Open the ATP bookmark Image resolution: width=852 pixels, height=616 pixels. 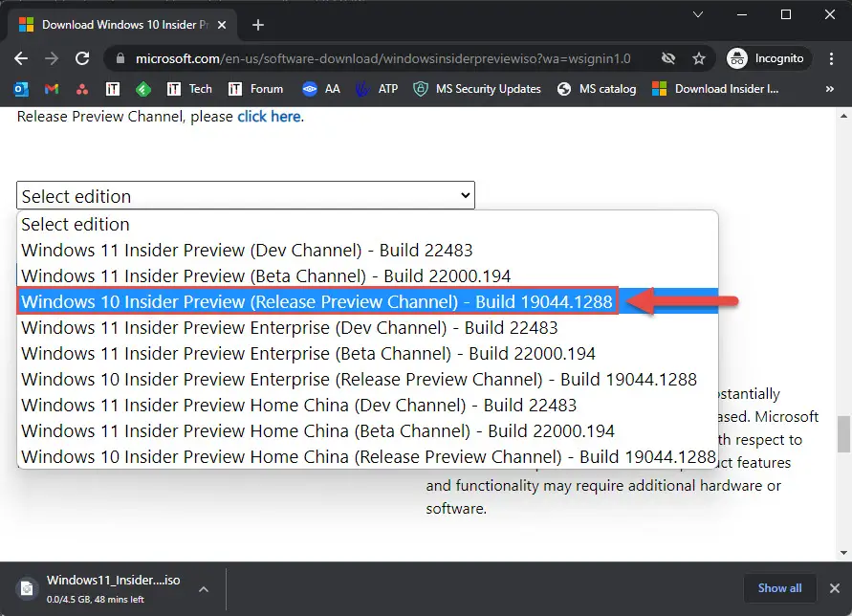click(377, 89)
